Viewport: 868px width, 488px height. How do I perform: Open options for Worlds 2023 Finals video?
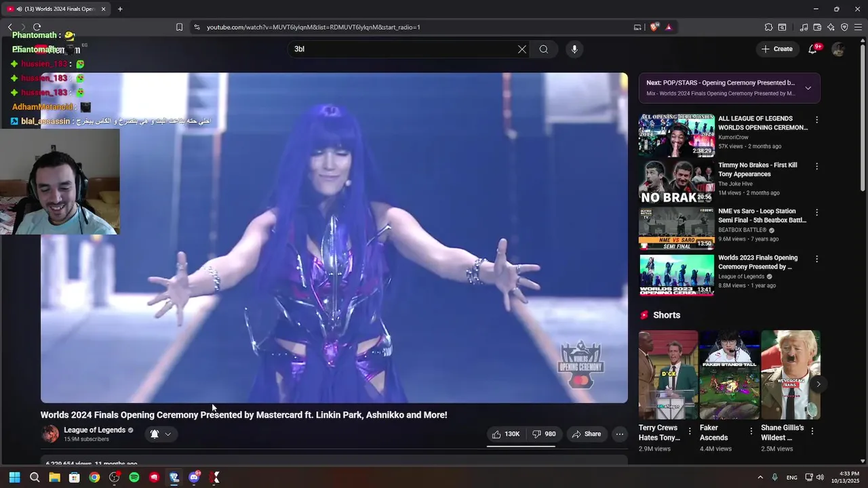click(x=816, y=259)
